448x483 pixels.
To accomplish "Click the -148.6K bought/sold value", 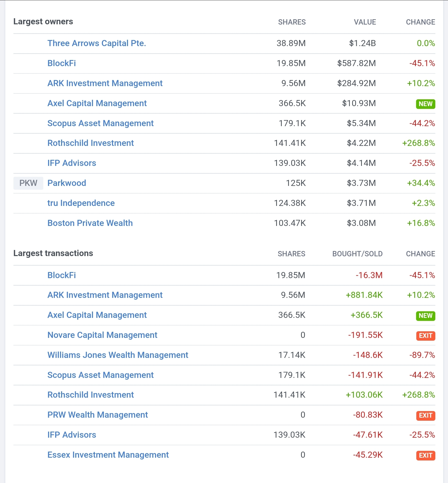I will click(368, 355).
